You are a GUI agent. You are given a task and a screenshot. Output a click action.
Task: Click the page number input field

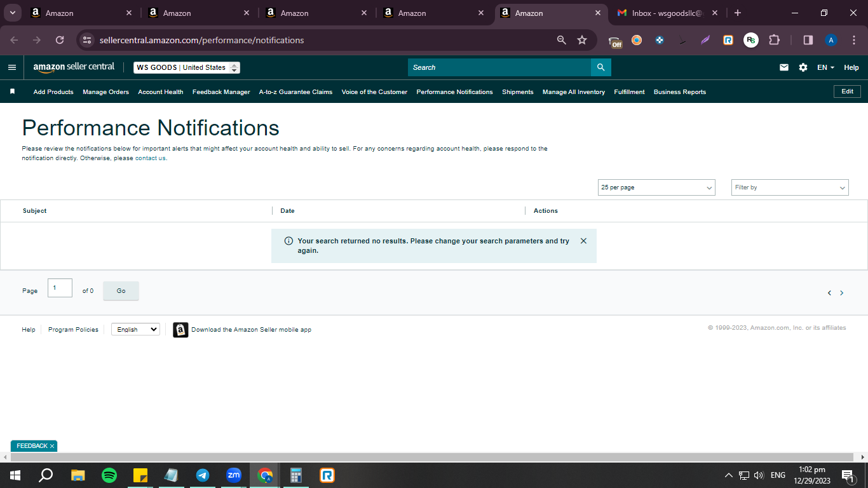[x=60, y=288]
